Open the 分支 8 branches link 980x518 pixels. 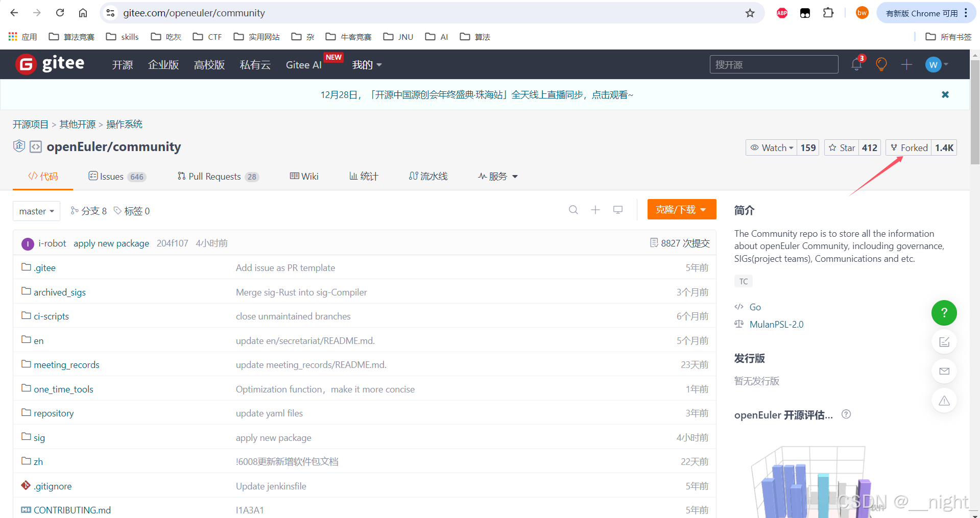click(88, 211)
